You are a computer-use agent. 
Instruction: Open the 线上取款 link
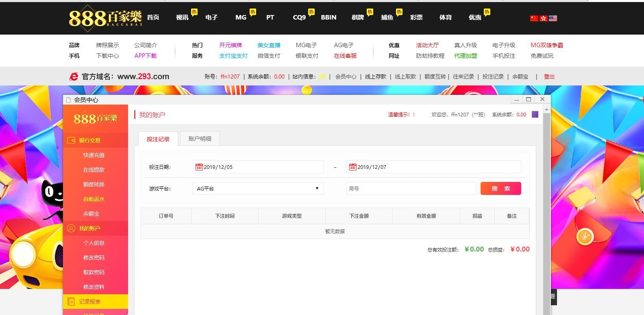point(405,77)
